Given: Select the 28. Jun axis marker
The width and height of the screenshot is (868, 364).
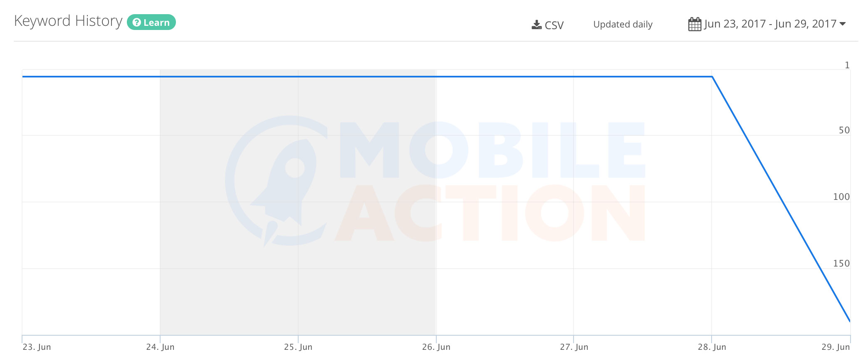Looking at the screenshot, I should tap(712, 347).
